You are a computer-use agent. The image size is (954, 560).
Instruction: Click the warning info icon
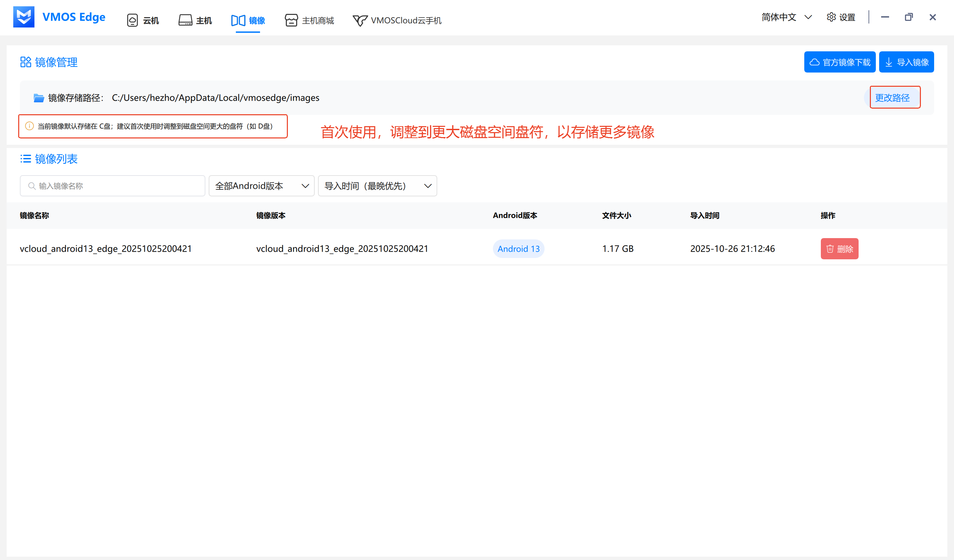tap(29, 126)
